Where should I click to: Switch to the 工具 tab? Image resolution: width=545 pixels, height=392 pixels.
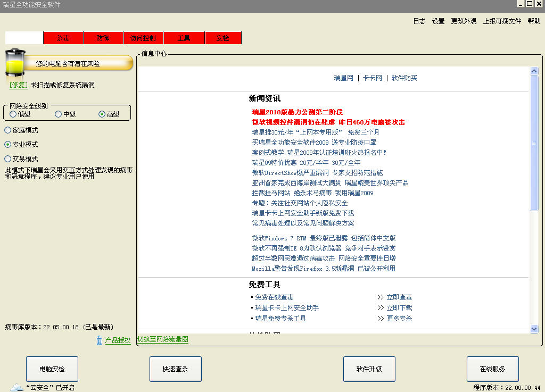pyautogui.click(x=184, y=38)
